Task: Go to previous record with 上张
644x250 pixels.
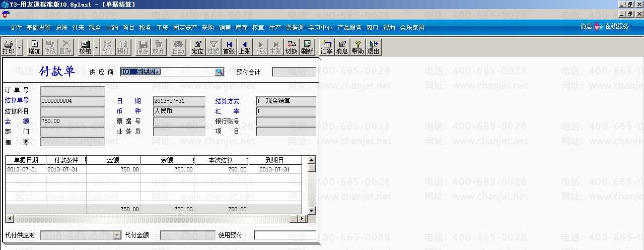Action: coord(245,47)
